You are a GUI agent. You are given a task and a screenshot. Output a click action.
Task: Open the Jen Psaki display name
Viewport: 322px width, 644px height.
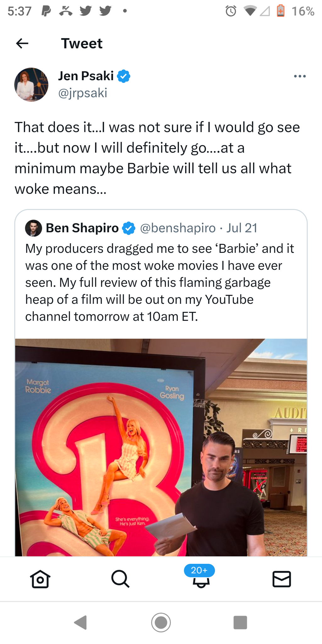tap(86, 76)
